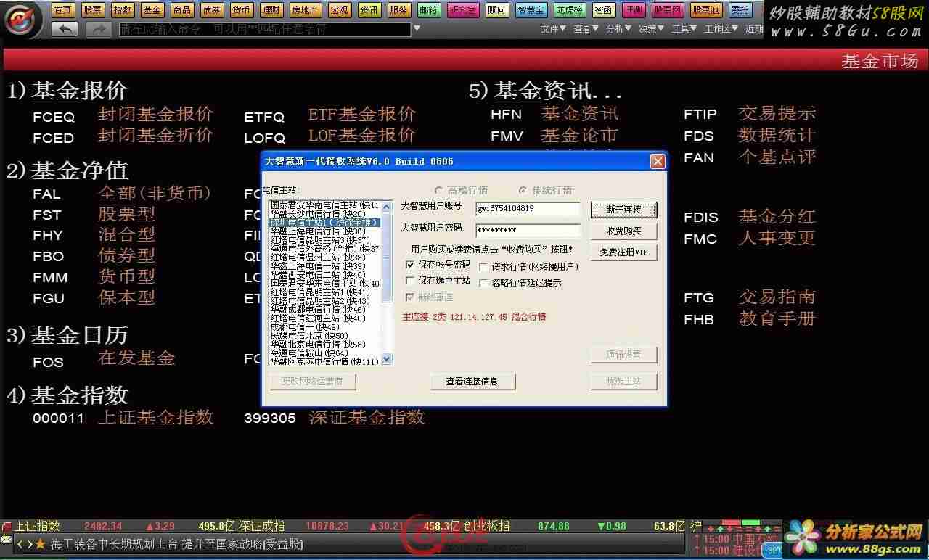This screenshot has width=929, height=560.
Task: Click the star icon in the news ticker
Action: 40,544
